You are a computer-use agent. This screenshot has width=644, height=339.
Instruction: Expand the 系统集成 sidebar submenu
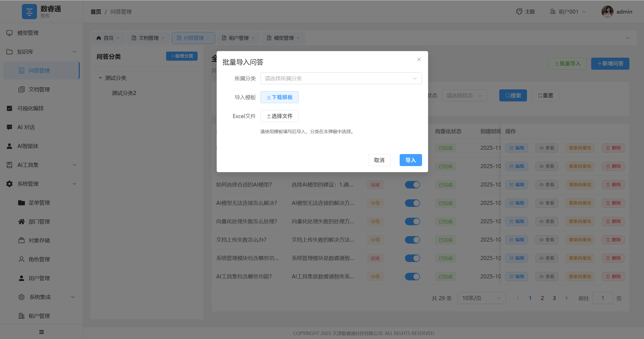(x=41, y=297)
